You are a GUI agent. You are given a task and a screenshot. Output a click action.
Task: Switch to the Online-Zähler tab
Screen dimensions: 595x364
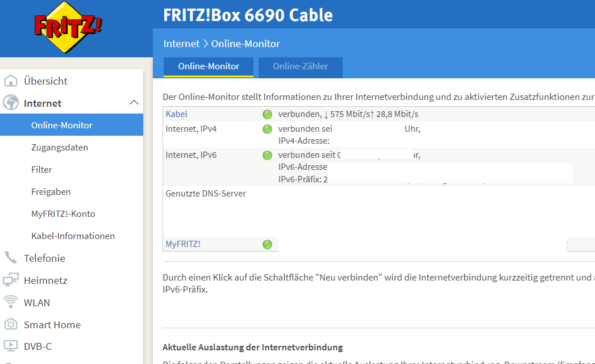click(x=301, y=67)
